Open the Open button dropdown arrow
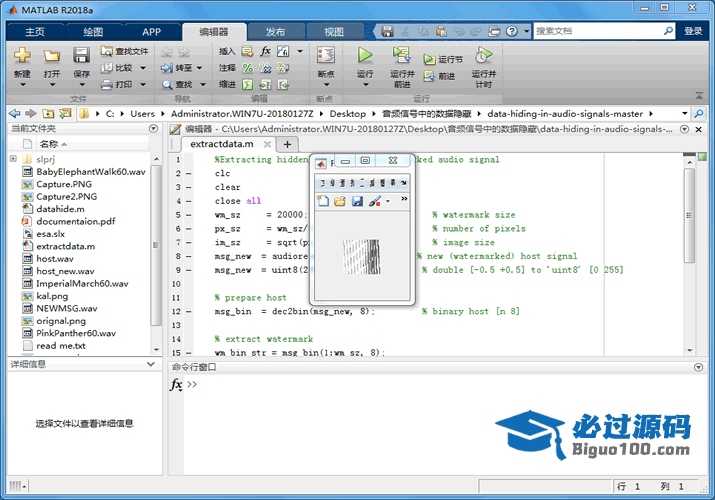This screenshot has width=715, height=500. (x=52, y=85)
